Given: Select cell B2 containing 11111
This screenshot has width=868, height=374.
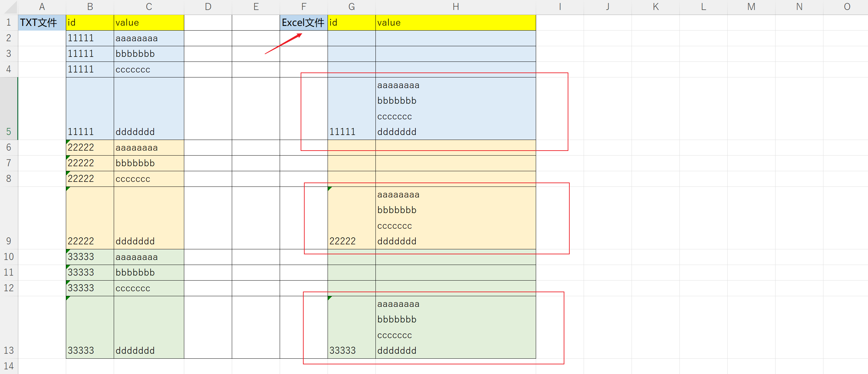Looking at the screenshot, I should [90, 38].
